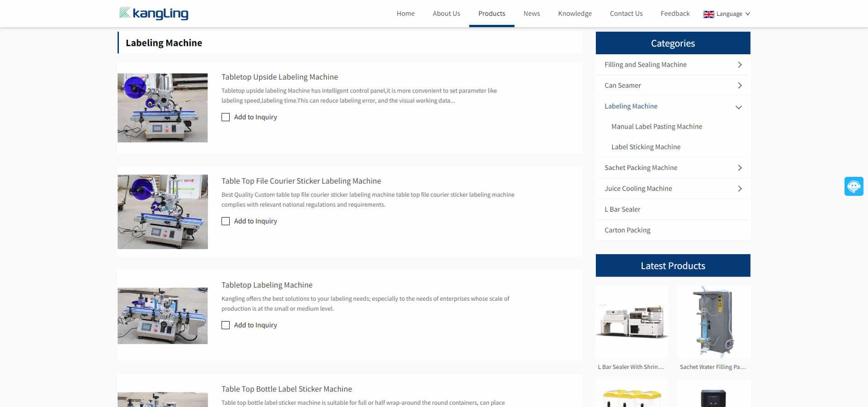This screenshot has height=407, width=868.
Task: Expand Can Seamer category arrow
Action: (x=740, y=85)
